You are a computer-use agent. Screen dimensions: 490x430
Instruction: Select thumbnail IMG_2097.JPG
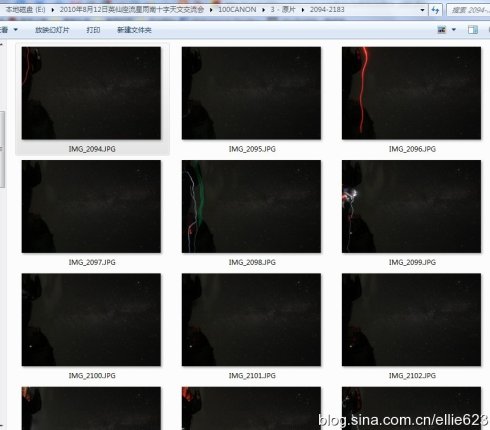coord(91,206)
